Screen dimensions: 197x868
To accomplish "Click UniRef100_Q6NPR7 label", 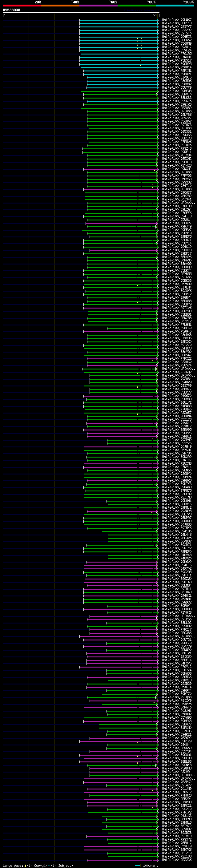I will [177, 518].
